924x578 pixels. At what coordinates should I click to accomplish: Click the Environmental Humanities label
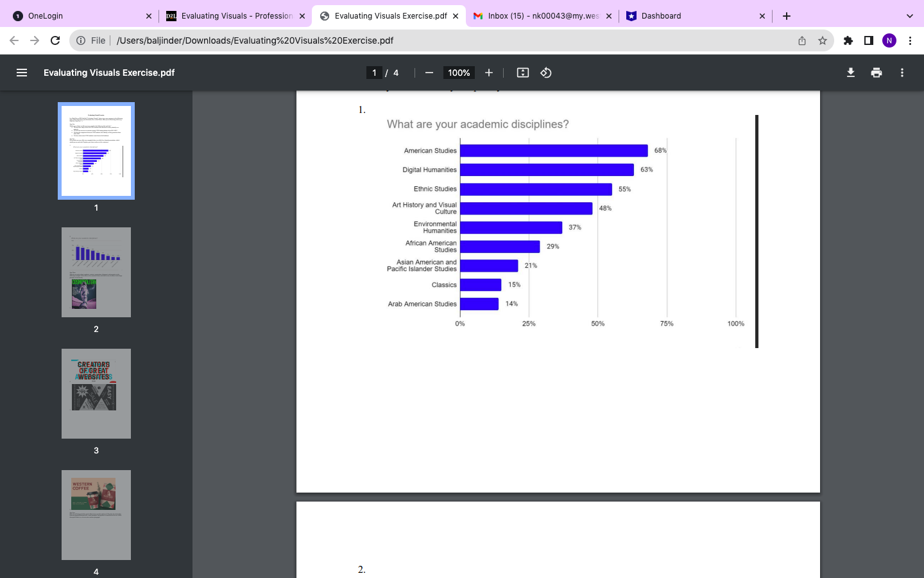point(435,227)
